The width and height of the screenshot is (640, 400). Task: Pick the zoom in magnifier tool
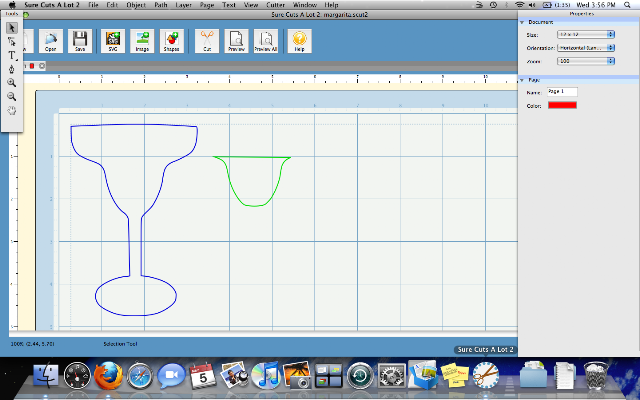click(12, 83)
